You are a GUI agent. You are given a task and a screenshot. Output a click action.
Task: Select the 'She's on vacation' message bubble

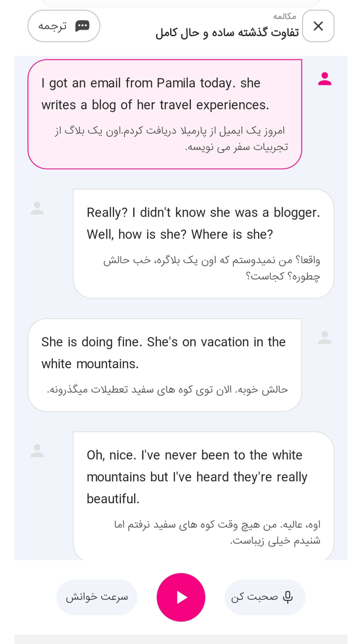click(165, 365)
